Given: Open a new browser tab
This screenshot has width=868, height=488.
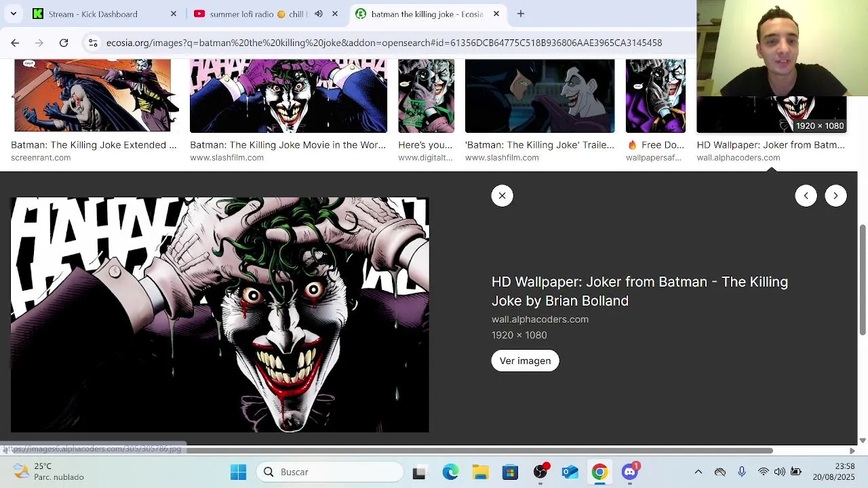Looking at the screenshot, I should tap(521, 14).
